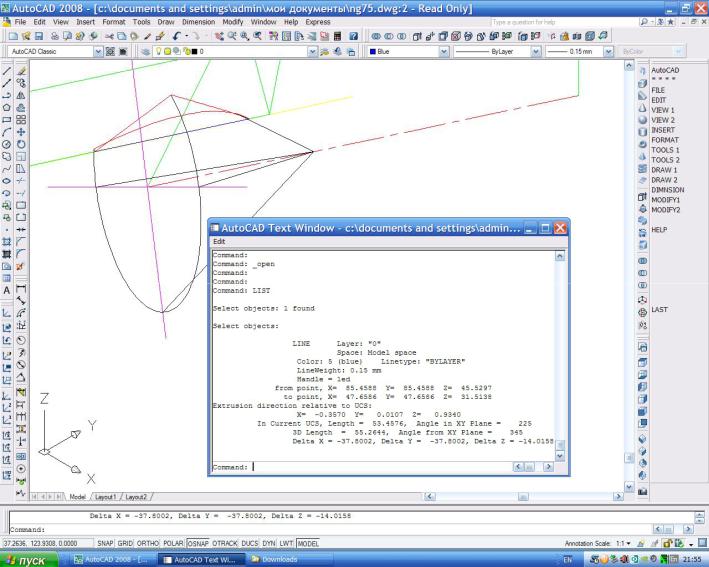The height and width of the screenshot is (567, 709).
Task: Click the Windows Start button пуск
Action: click(x=29, y=560)
